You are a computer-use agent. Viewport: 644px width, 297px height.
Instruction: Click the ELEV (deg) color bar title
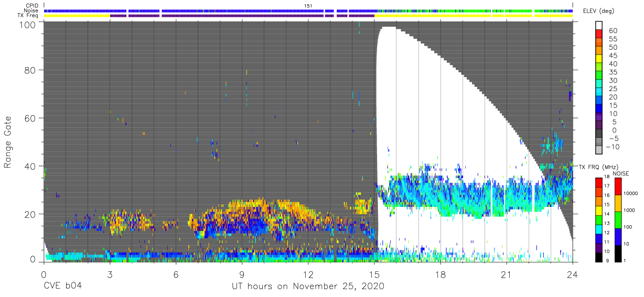(598, 10)
